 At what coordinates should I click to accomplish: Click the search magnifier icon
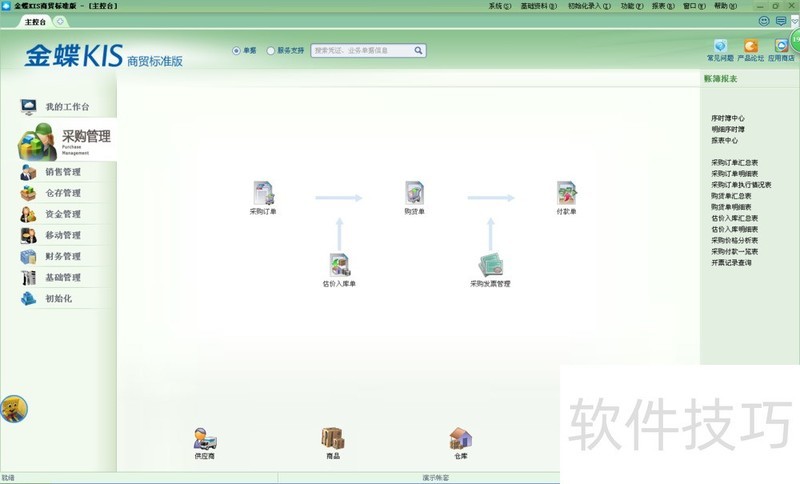(418, 50)
